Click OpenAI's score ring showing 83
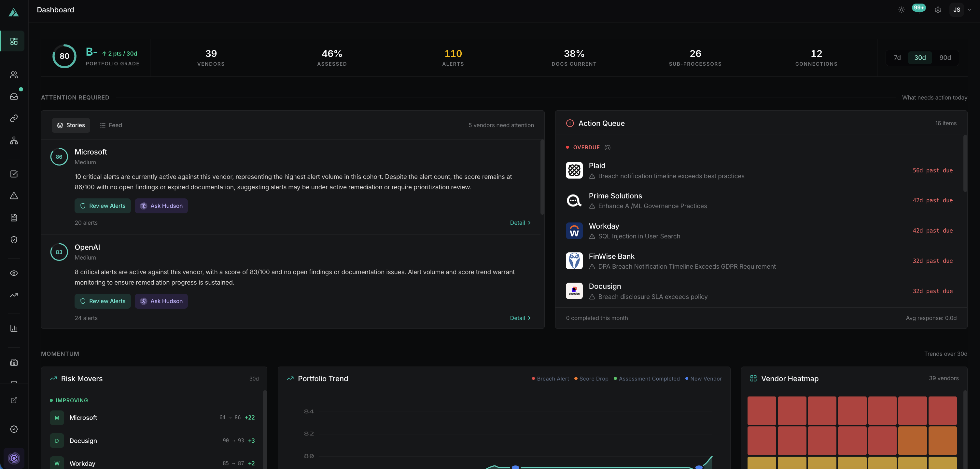This screenshot has height=469, width=980. pyautogui.click(x=59, y=252)
